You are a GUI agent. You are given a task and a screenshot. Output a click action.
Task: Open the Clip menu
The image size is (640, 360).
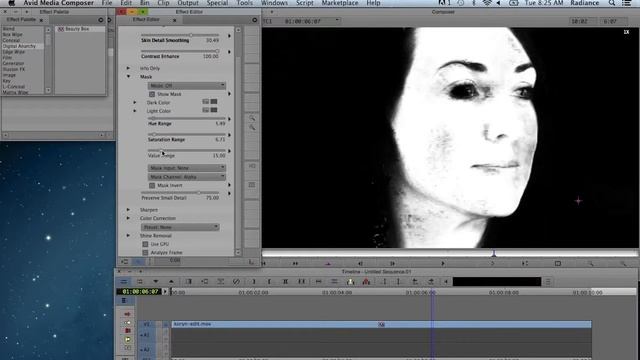pos(163,3)
